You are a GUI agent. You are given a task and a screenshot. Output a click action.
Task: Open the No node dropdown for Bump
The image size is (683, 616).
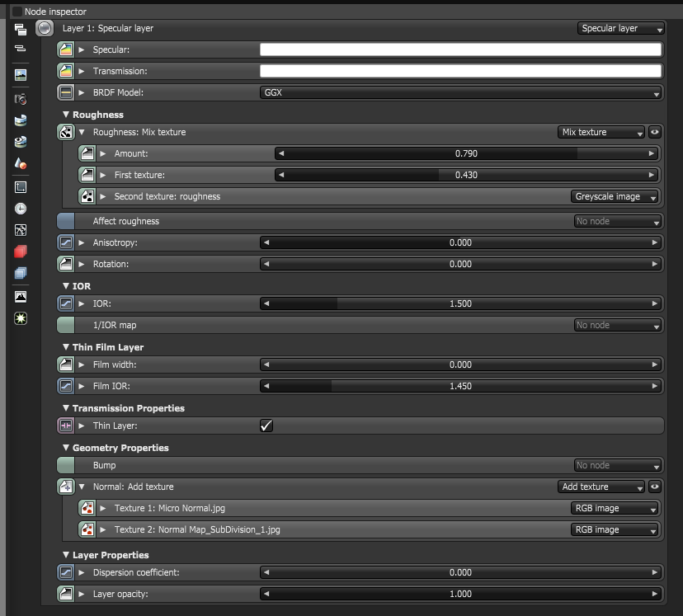pyautogui.click(x=617, y=465)
